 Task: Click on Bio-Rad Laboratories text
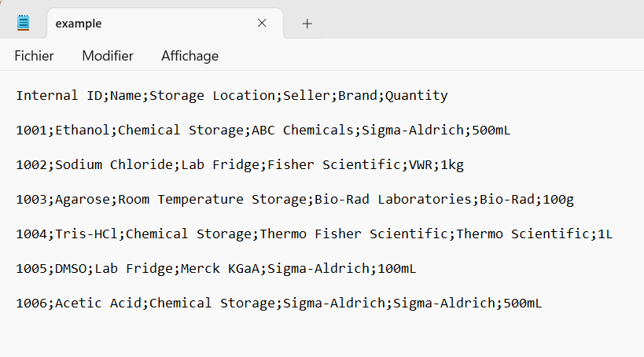[x=392, y=199]
